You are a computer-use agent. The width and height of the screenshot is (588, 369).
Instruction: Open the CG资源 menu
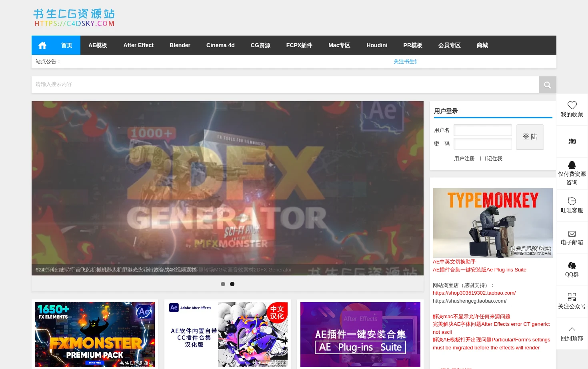point(260,45)
